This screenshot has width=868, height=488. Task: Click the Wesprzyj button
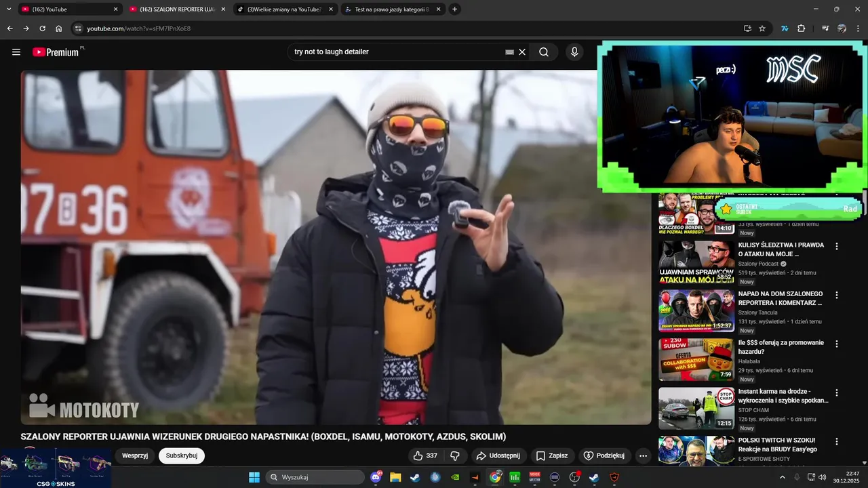[x=135, y=455]
